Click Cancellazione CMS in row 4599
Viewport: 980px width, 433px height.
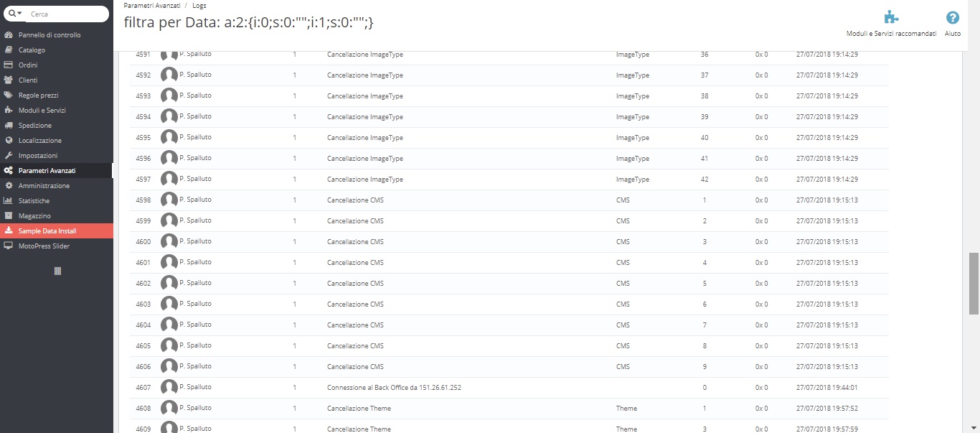point(355,221)
